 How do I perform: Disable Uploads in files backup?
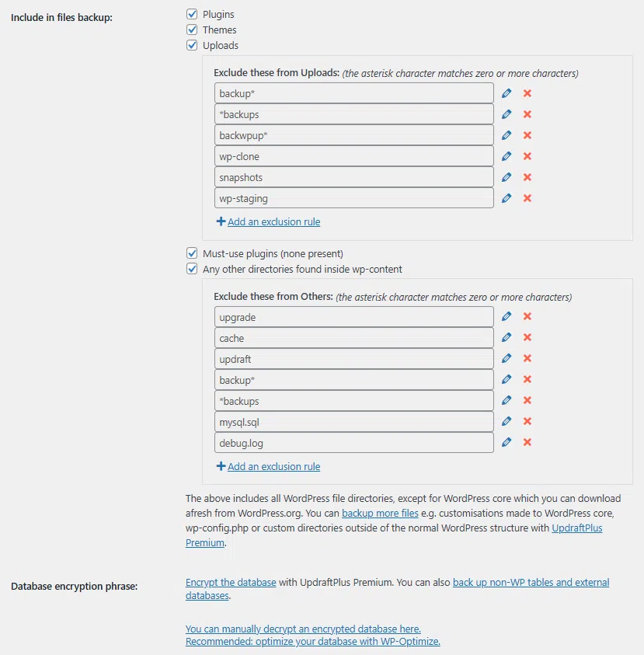click(192, 45)
